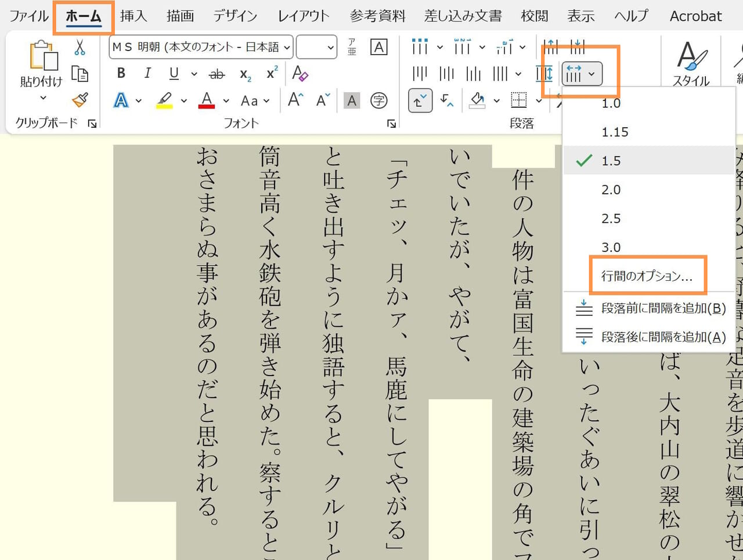The image size is (743, 560).
Task: Open text effects with the blue outlined A
Action: (121, 100)
